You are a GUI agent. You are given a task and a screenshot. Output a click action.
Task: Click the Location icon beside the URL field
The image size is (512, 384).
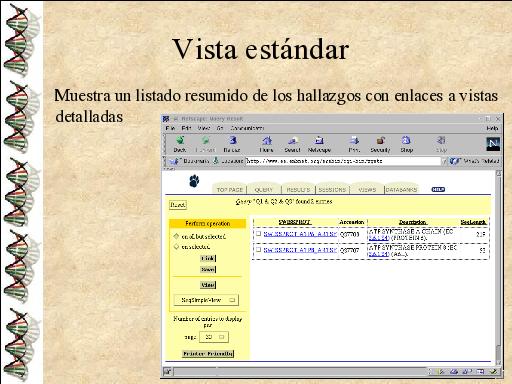[x=216, y=161]
